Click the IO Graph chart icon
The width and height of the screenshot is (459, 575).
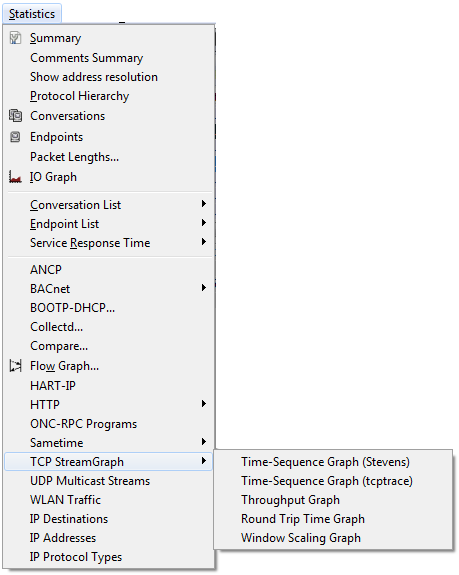15,177
